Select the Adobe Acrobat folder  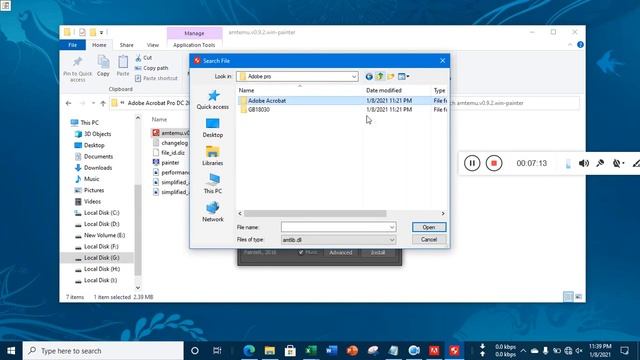coord(267,100)
